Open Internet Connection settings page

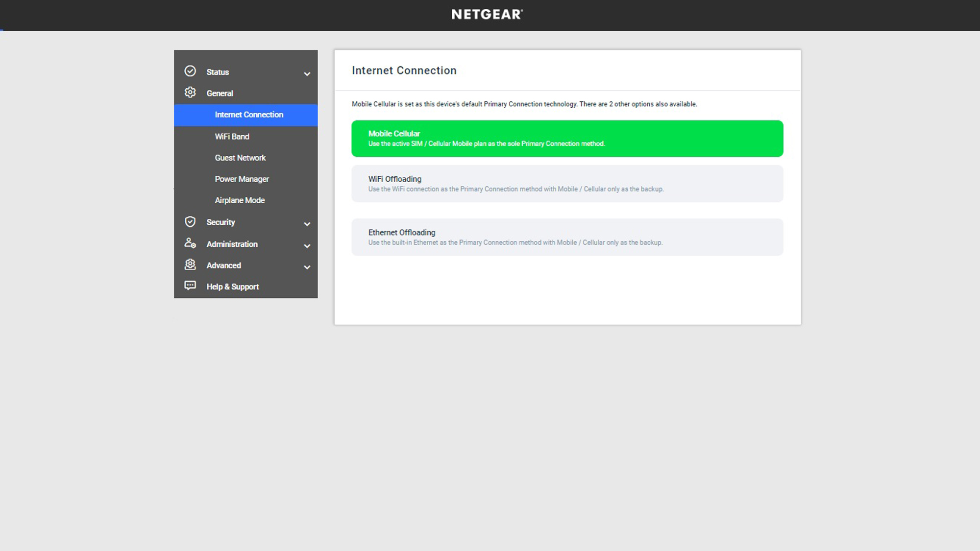248,115
